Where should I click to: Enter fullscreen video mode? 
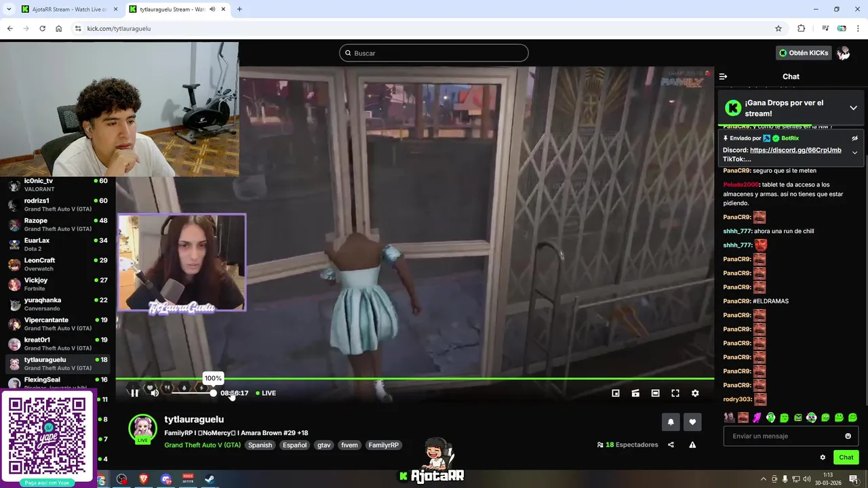point(675,393)
